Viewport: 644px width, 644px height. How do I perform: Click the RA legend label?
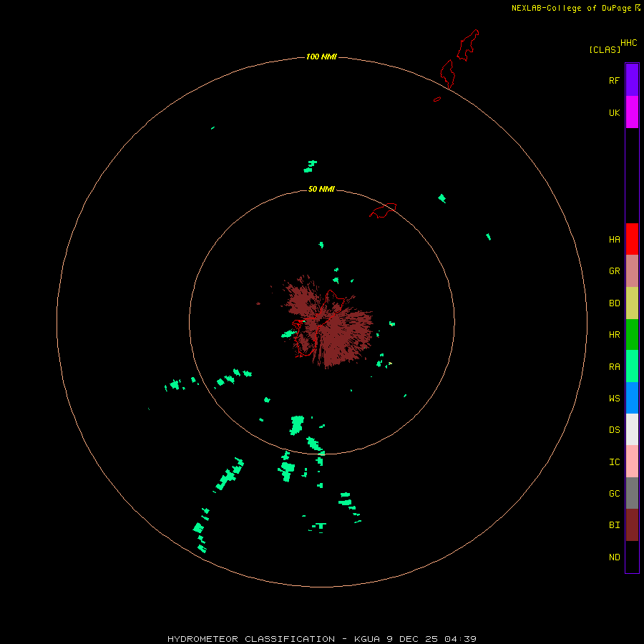[614, 367]
